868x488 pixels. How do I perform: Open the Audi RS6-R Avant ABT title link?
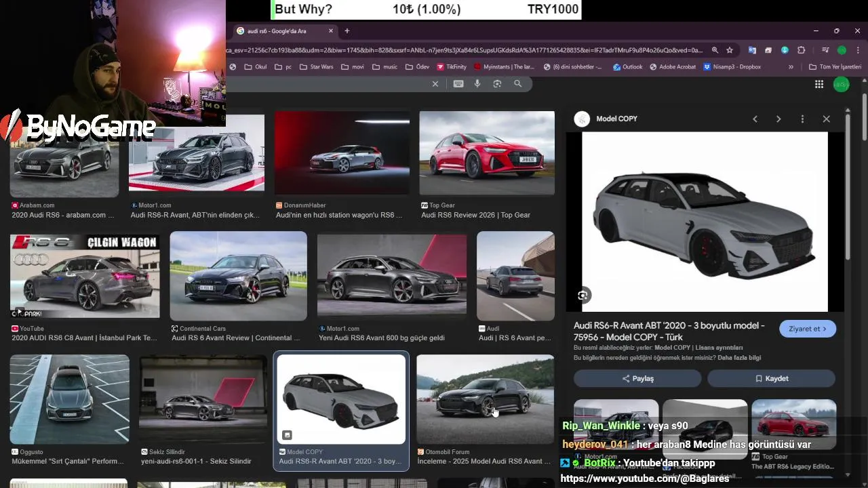(669, 331)
